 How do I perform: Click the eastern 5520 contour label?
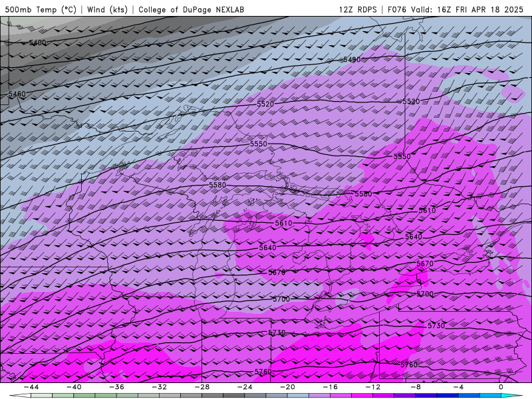click(x=411, y=102)
